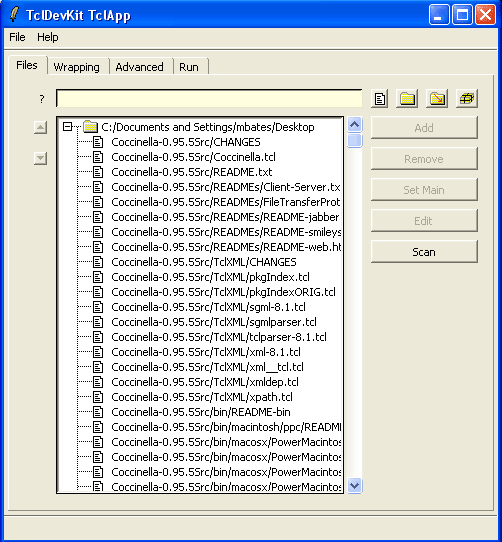Click the yellow path input field
502x542 pixels.
(x=209, y=99)
